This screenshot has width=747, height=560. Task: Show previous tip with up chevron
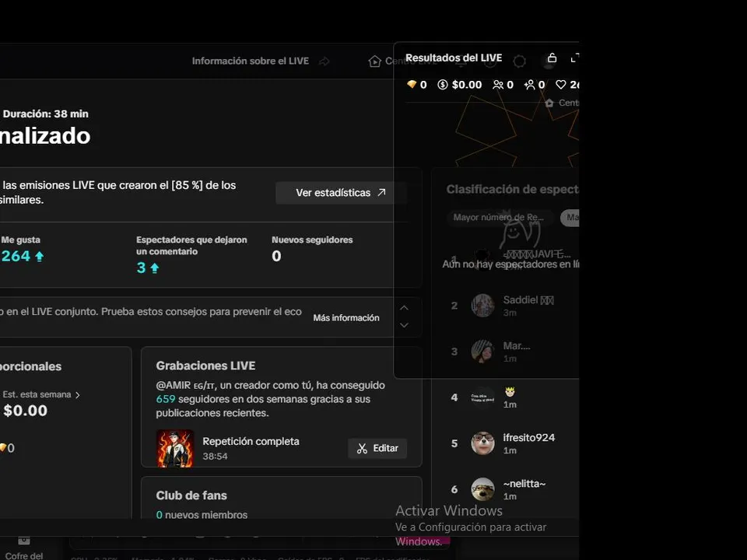(404, 308)
